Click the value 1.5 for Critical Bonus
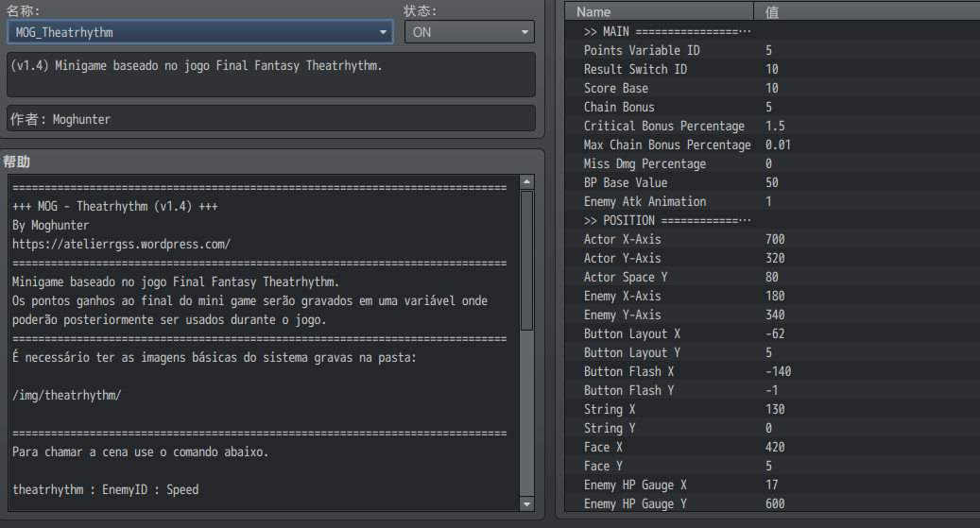This screenshot has height=528, width=980. (x=775, y=126)
